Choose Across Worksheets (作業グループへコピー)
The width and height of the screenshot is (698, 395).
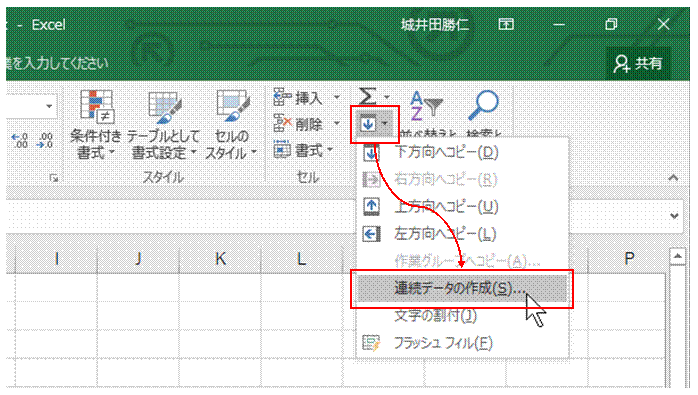[x=463, y=261]
